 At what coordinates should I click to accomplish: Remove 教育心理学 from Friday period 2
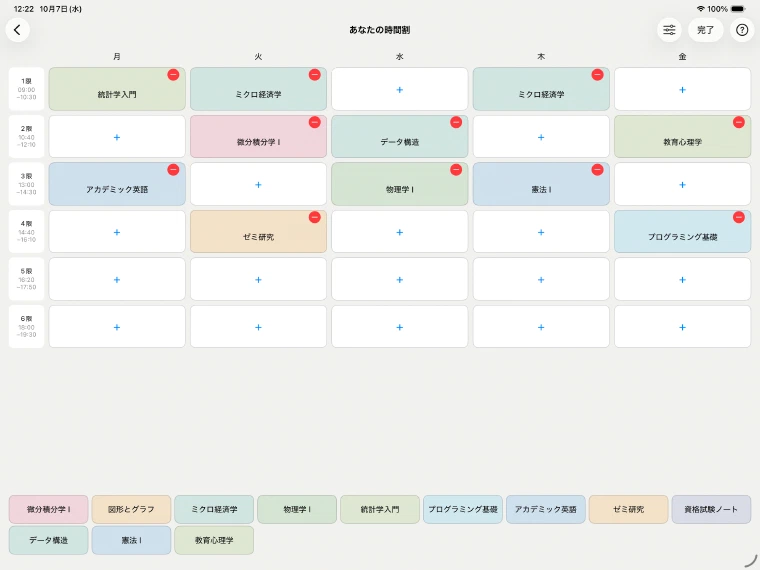coord(738,122)
